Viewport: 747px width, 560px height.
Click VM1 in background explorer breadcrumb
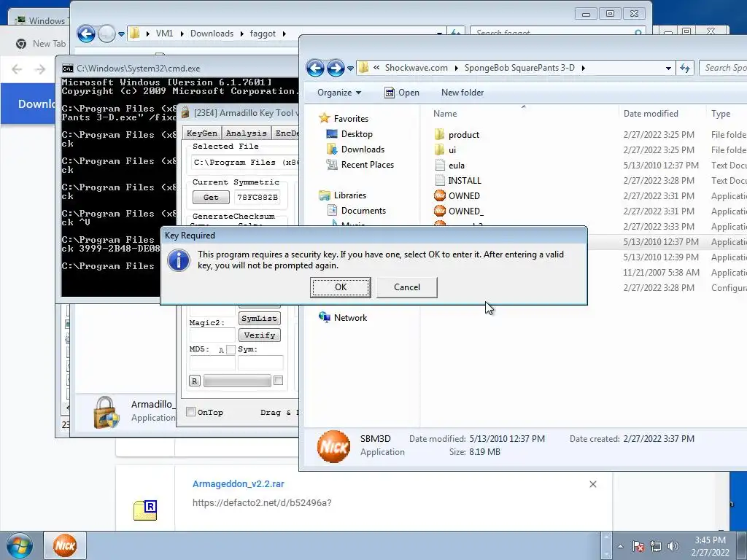(164, 34)
